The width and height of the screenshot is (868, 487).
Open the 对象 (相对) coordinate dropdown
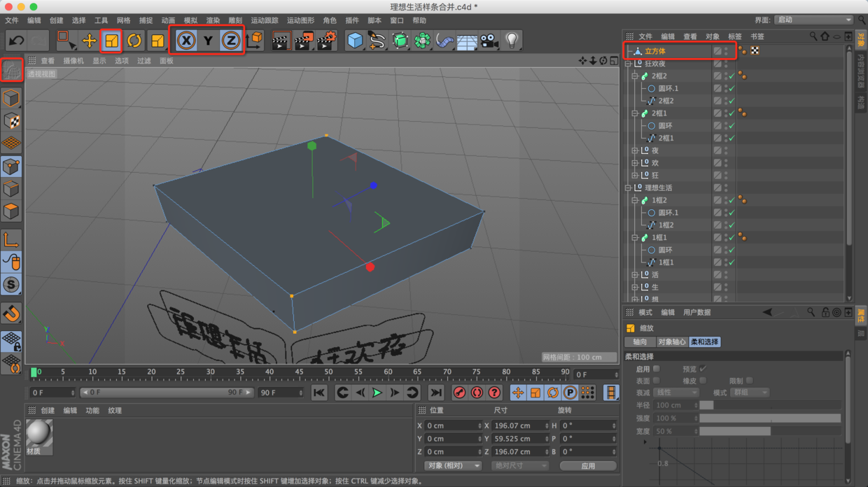pos(453,466)
